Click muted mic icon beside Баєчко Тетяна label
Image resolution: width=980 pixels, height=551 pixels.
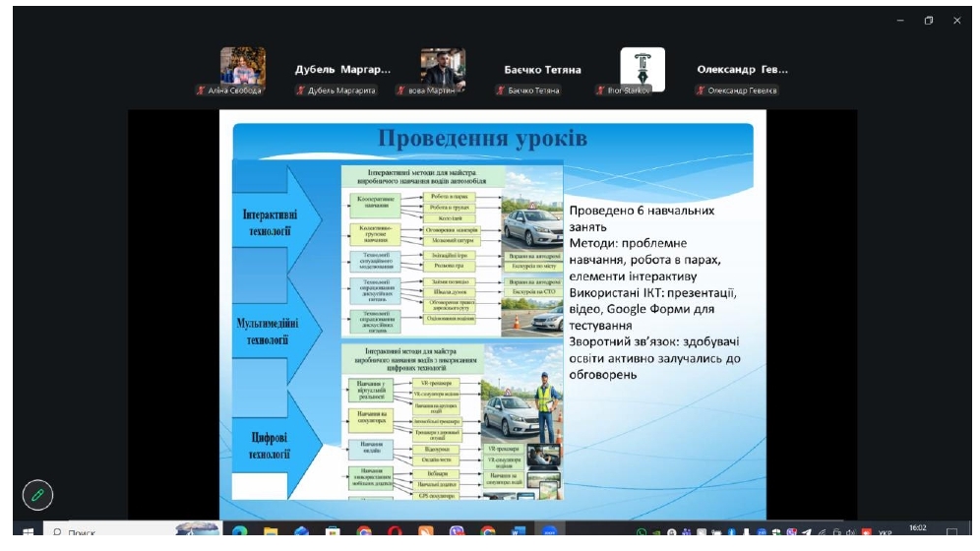pos(501,91)
